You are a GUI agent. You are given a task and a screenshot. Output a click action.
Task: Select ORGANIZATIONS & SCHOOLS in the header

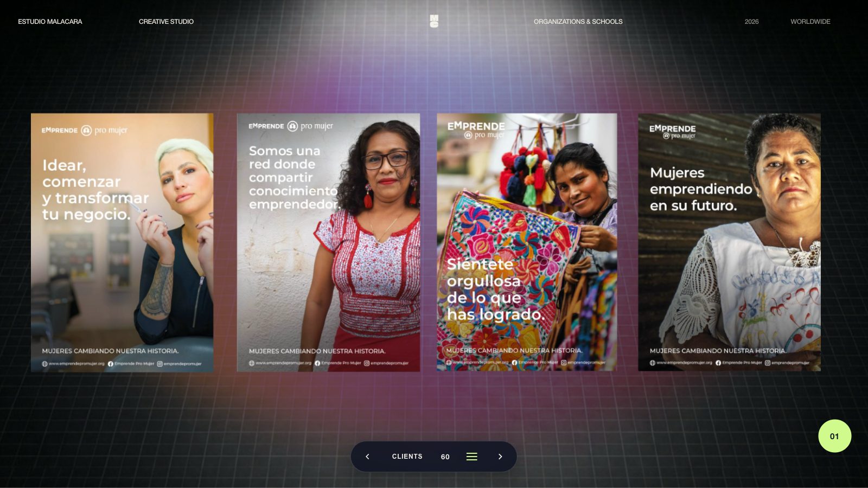tap(578, 22)
